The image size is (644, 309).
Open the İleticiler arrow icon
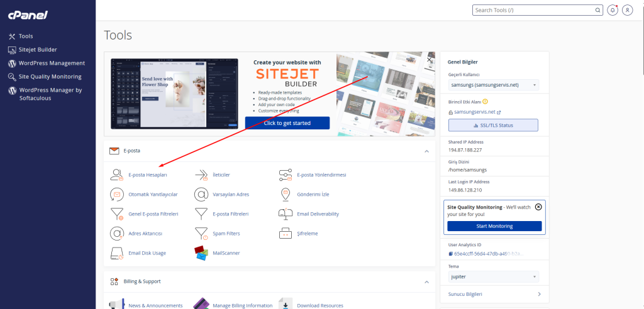click(201, 175)
